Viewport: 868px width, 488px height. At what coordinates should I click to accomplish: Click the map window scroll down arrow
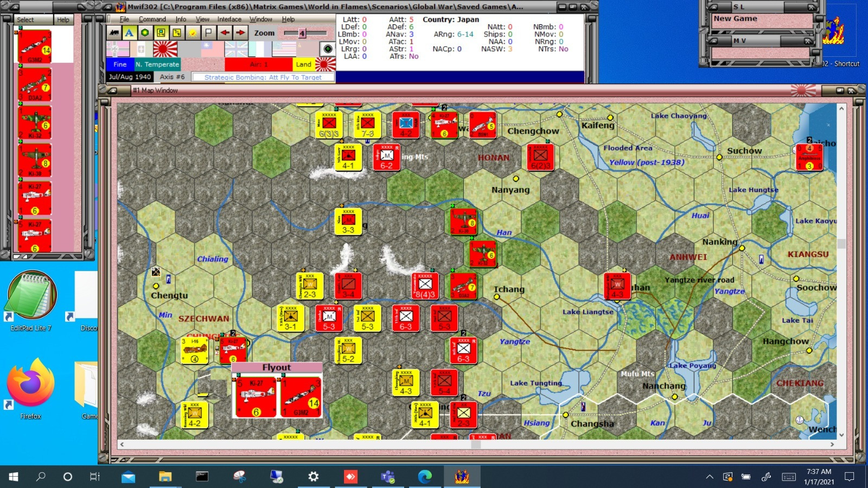(x=841, y=435)
